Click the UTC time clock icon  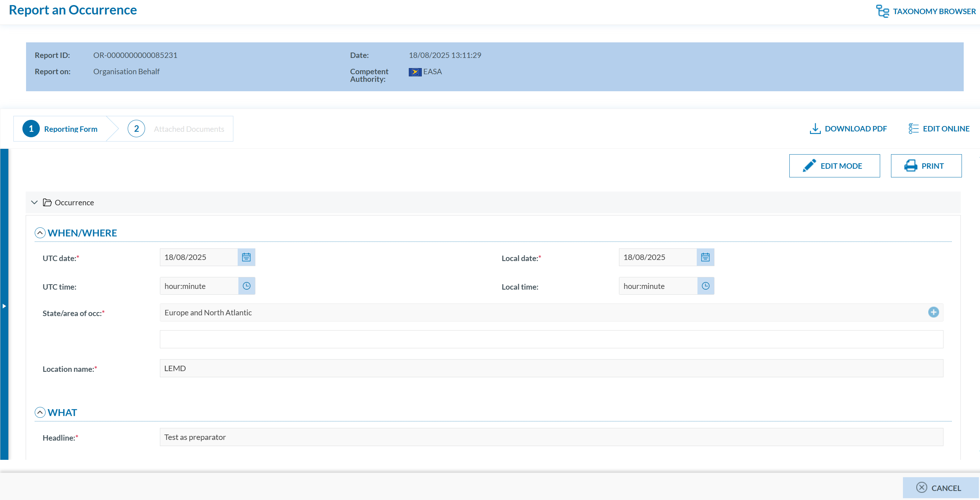pos(246,286)
